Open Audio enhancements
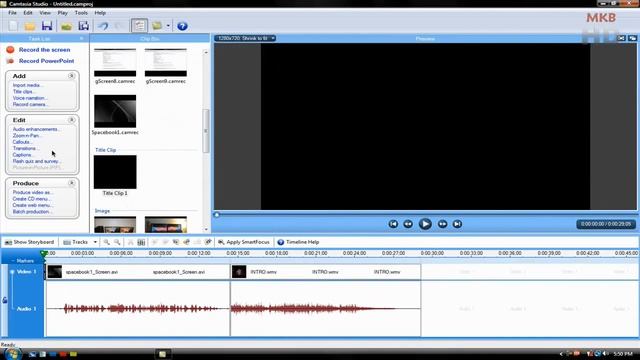This screenshot has height=360, width=640. pyautogui.click(x=36, y=129)
